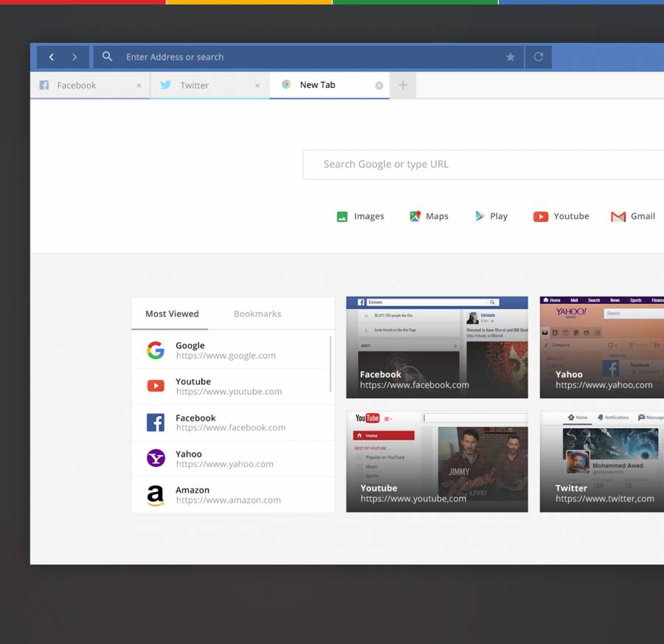The height and width of the screenshot is (644, 664).
Task: Click the Most Viewed list scrollbar
Action: [330, 364]
